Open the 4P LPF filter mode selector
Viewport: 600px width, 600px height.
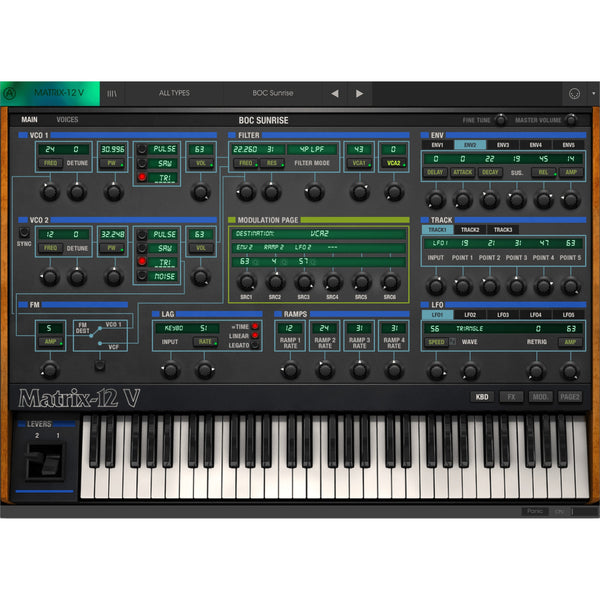point(314,149)
